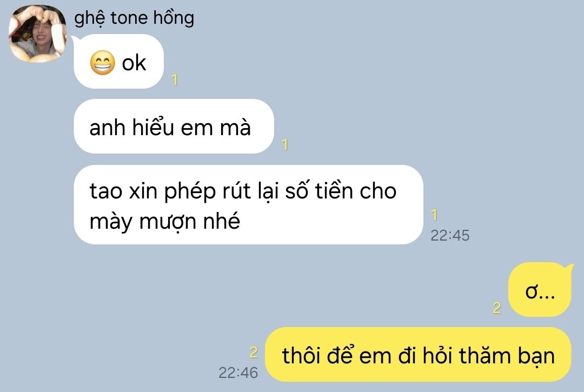Tap the sender name 'ghệ tone hồng'
The image size is (584, 392).
pyautogui.click(x=134, y=18)
